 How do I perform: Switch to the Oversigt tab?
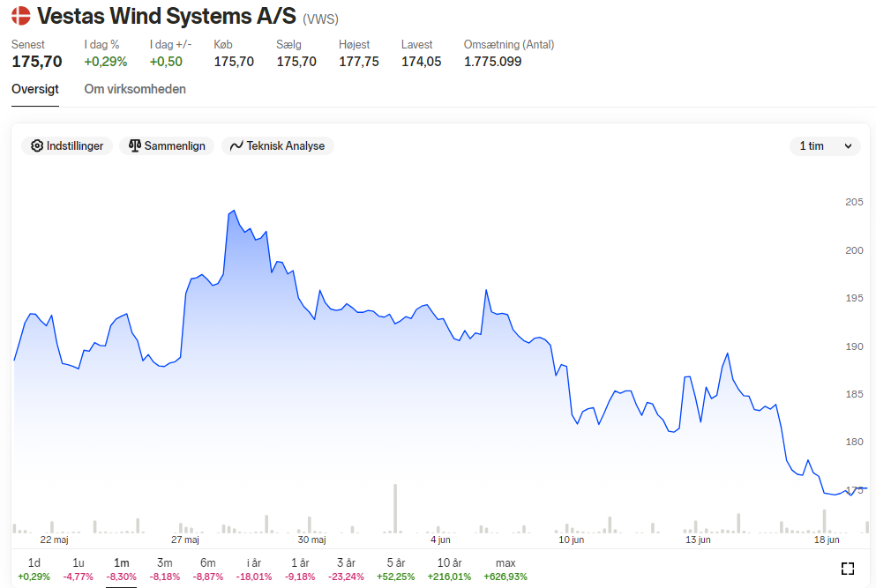pos(35,89)
